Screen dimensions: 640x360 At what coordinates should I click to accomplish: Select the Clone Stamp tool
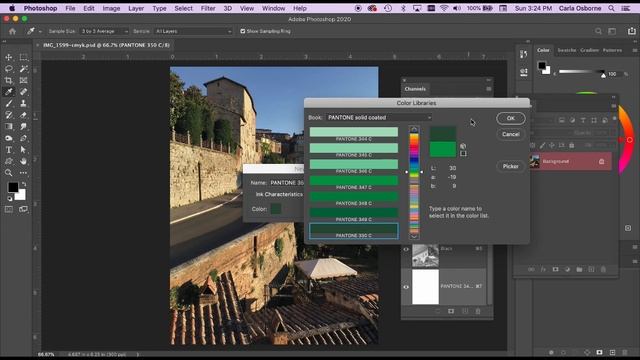23,103
